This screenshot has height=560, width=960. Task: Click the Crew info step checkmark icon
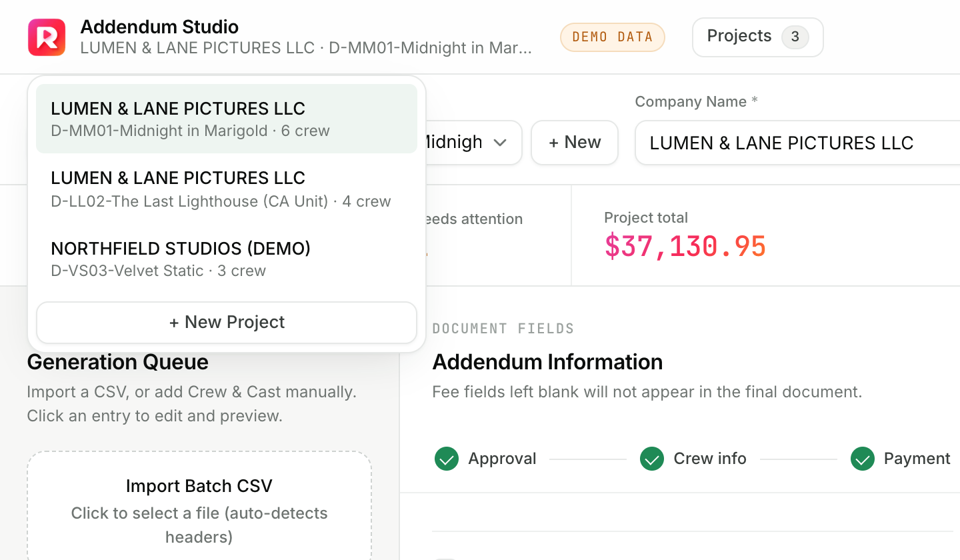tap(652, 459)
